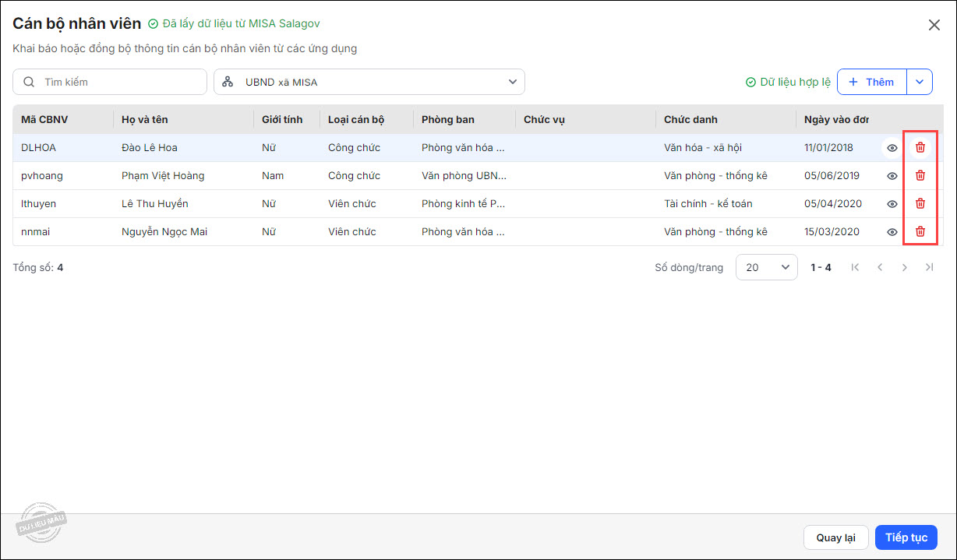
Task: Delete the Phạm Việt Hoàng row
Action: 920,175
